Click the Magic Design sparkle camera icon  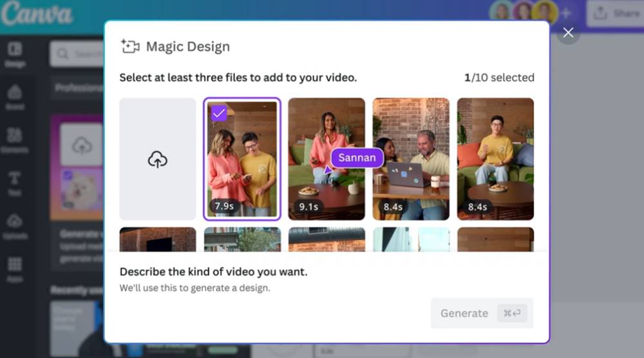130,46
